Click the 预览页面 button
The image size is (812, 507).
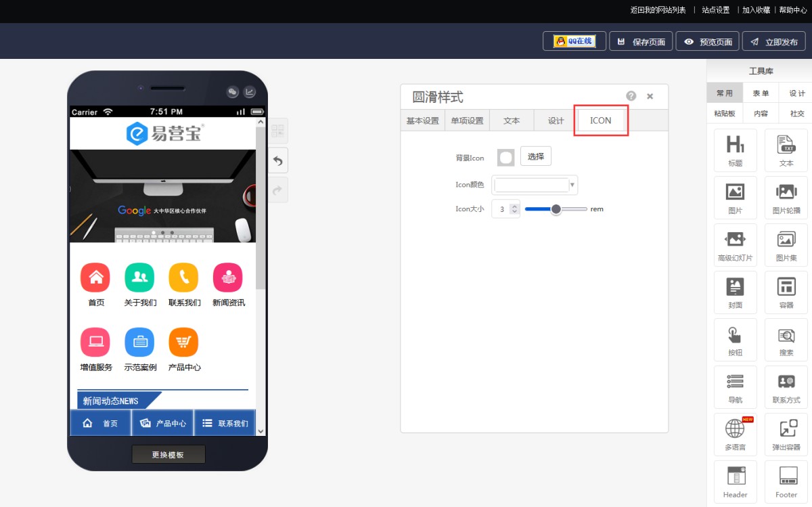[x=708, y=41]
